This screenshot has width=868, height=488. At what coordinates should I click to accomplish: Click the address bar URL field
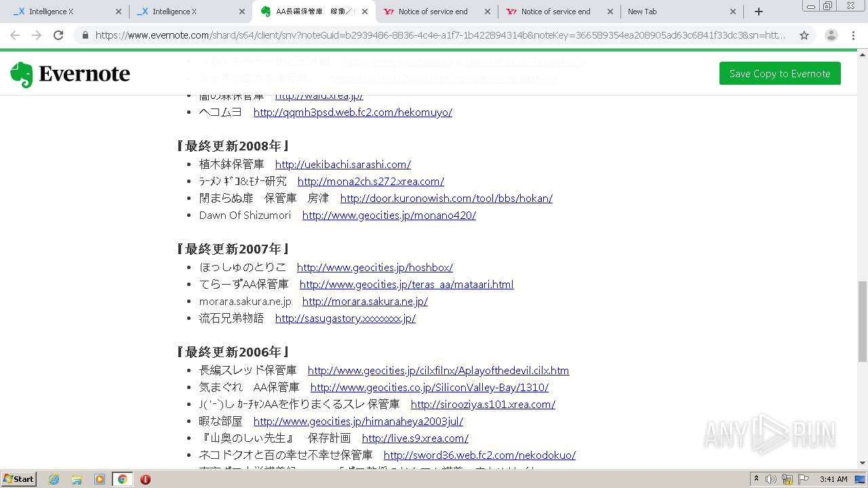[441, 35]
